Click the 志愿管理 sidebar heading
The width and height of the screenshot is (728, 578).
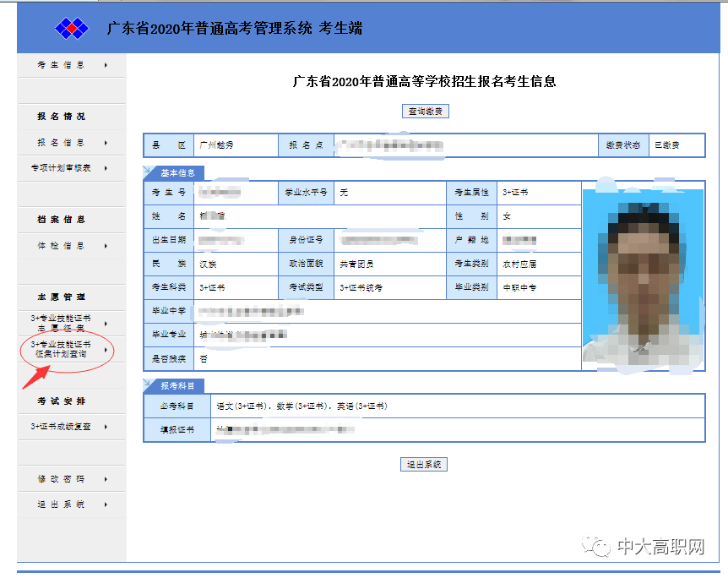(62, 297)
